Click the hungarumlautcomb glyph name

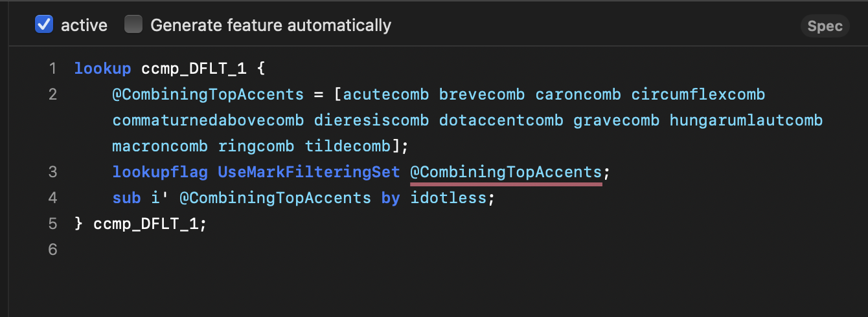(746, 120)
